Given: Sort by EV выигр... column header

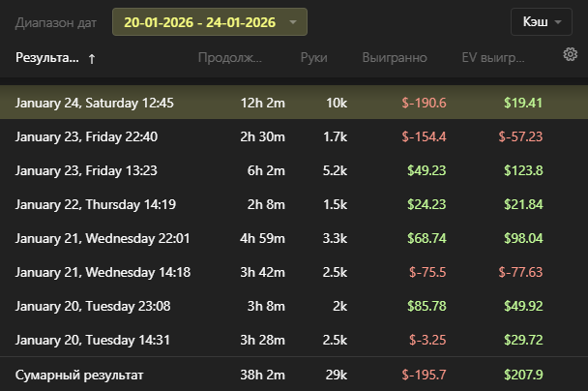Looking at the screenshot, I should pos(493,58).
